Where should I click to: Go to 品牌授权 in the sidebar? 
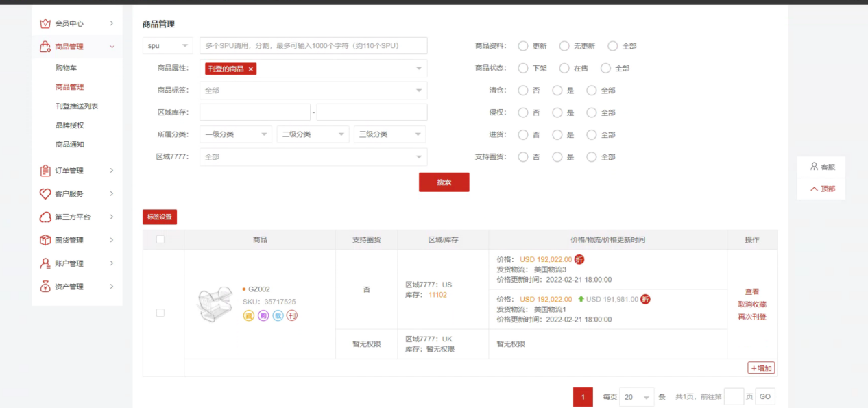[x=70, y=125]
